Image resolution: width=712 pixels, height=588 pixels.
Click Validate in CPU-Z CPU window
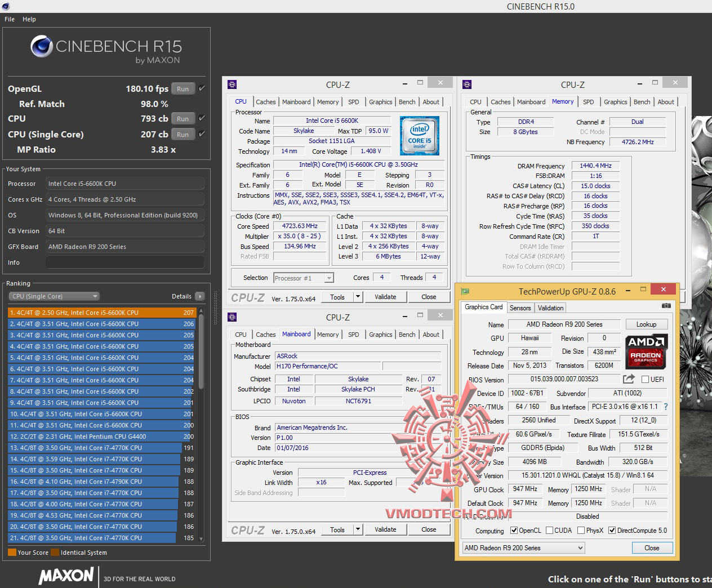[x=385, y=297]
